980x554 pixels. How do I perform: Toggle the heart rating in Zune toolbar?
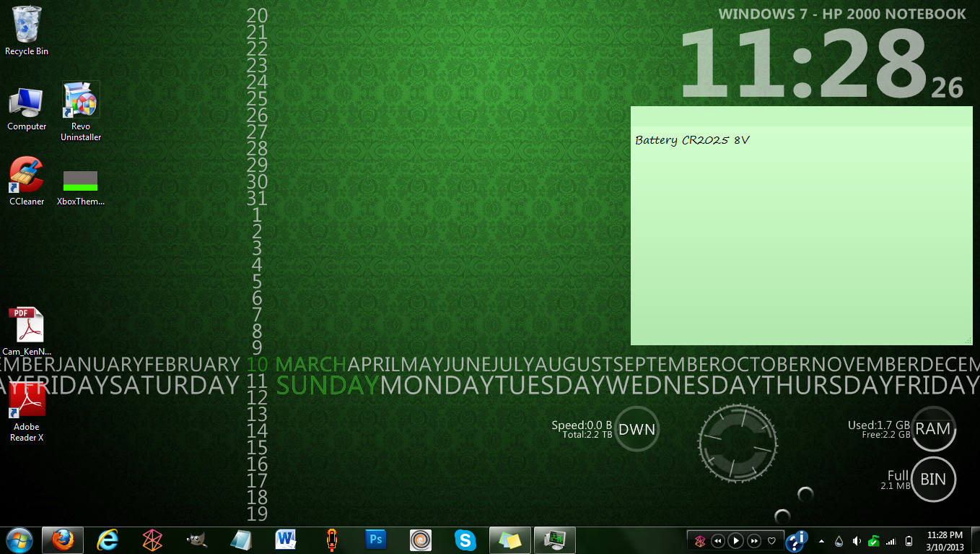(771, 540)
